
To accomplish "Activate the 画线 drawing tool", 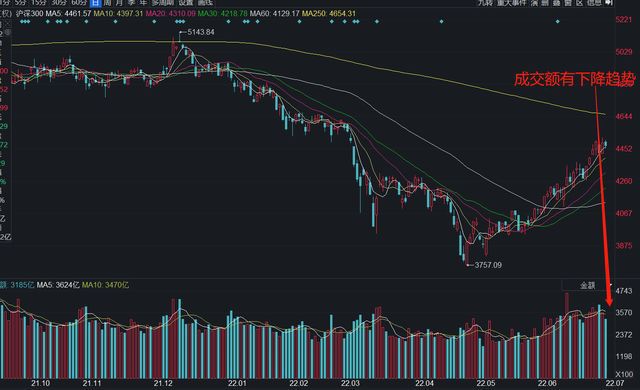I will pyautogui.click(x=205, y=2).
